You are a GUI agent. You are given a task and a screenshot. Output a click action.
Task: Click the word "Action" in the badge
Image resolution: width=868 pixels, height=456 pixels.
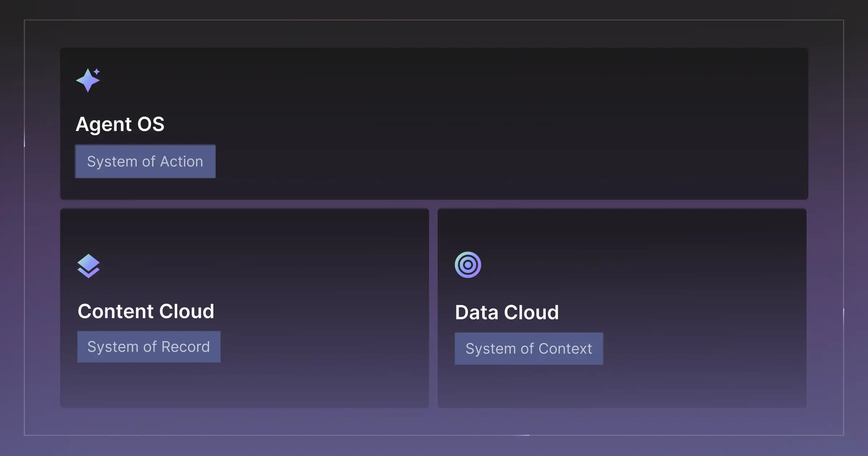[182, 161]
